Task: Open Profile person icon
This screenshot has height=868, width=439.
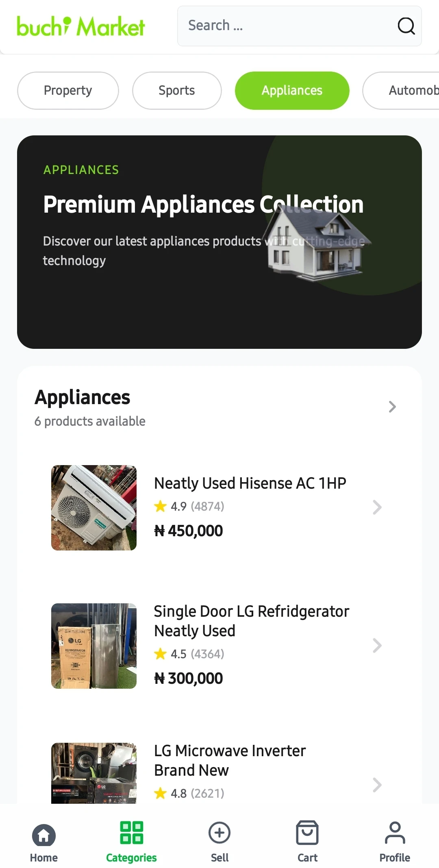Action: (x=395, y=833)
